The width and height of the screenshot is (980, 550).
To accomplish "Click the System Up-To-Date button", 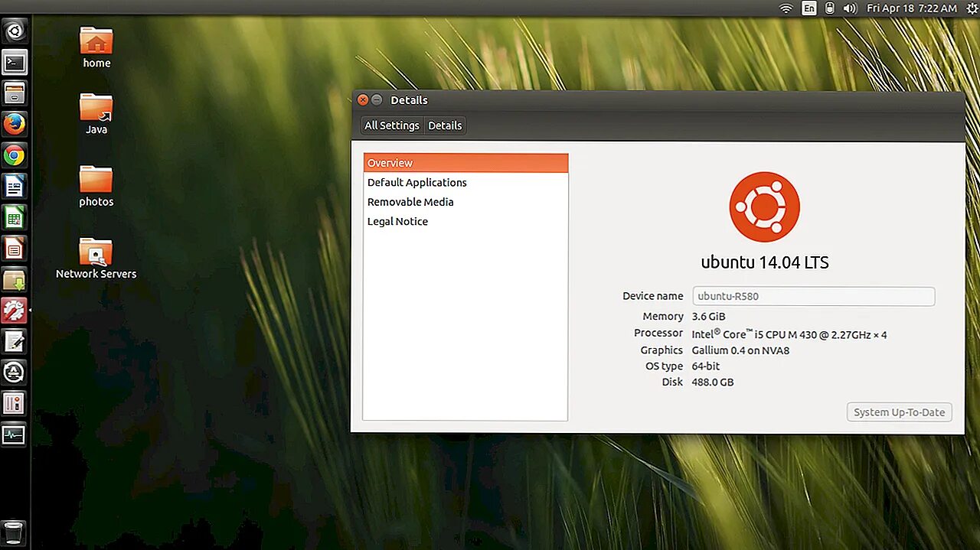I will tap(900, 412).
